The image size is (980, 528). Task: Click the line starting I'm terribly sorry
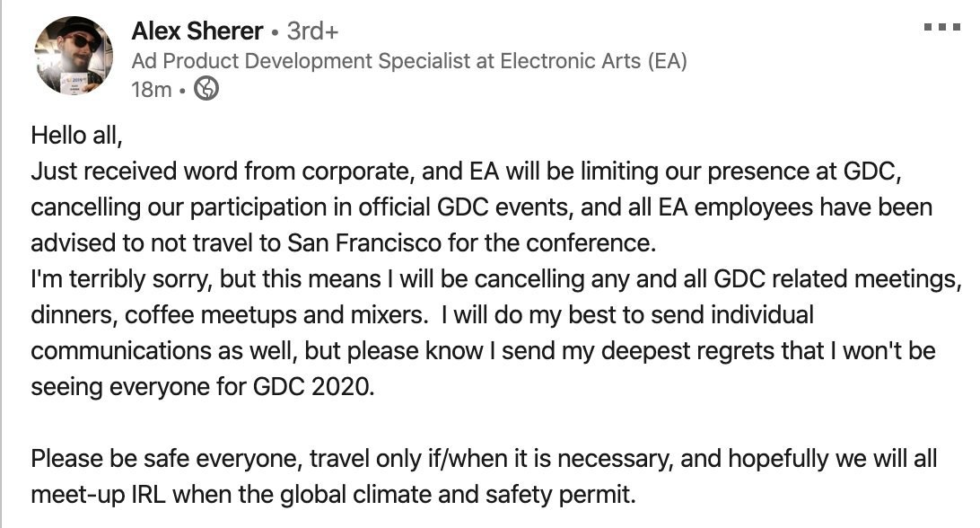point(496,279)
